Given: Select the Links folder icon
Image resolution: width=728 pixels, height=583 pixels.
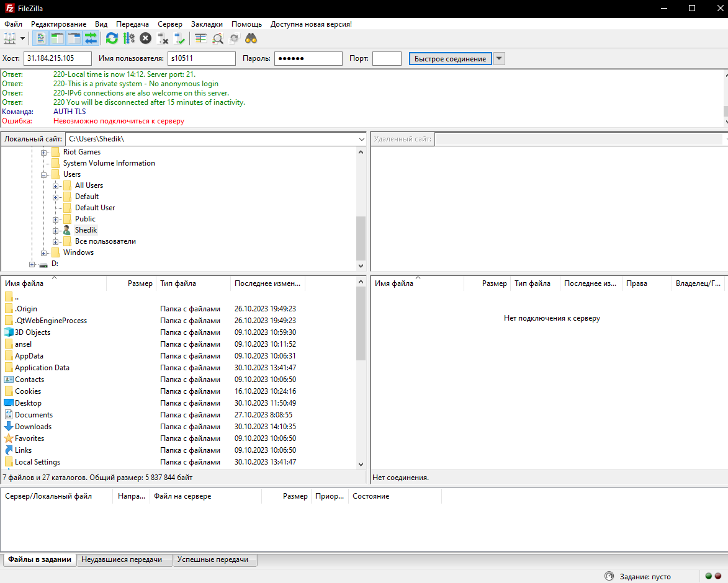Looking at the screenshot, I should [x=9, y=450].
